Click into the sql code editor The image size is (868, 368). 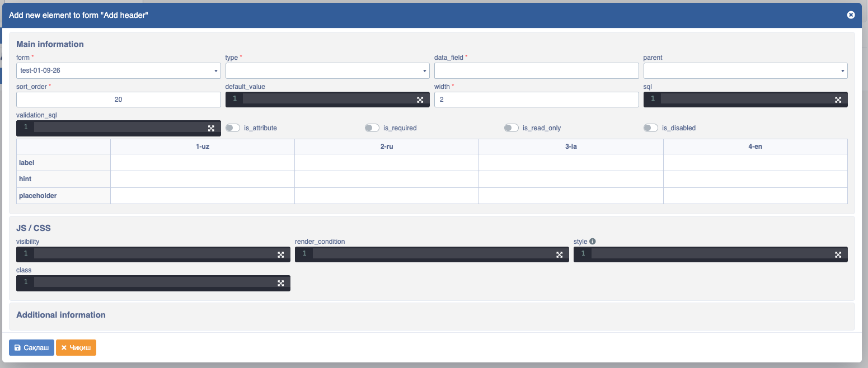click(x=745, y=100)
